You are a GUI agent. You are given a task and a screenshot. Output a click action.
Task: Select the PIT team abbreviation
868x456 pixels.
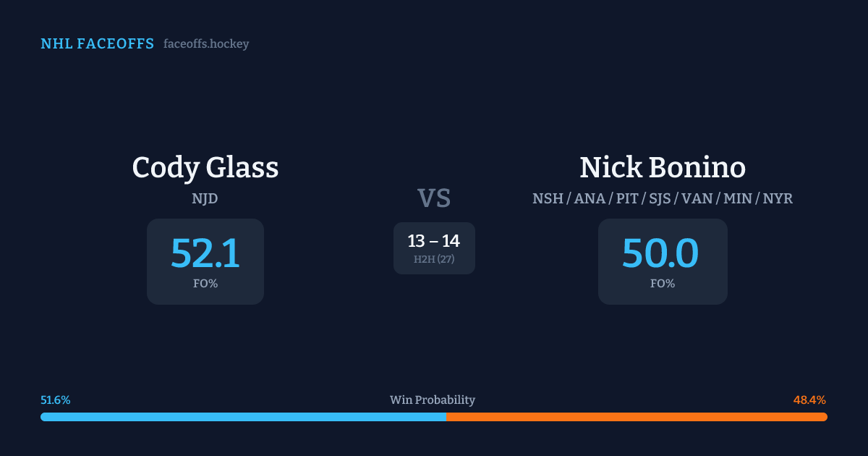[627, 198]
